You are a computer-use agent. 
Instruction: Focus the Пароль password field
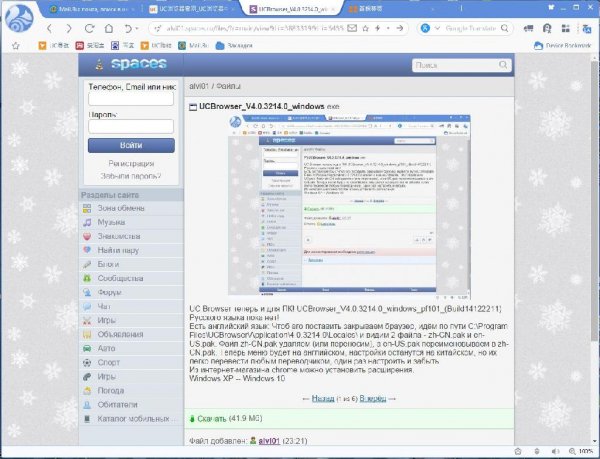click(x=131, y=126)
